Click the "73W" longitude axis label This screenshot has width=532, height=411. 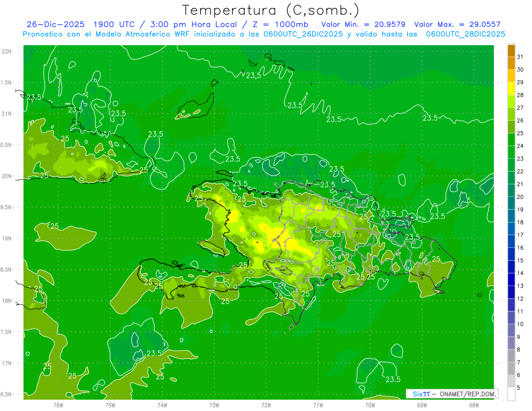point(214,405)
